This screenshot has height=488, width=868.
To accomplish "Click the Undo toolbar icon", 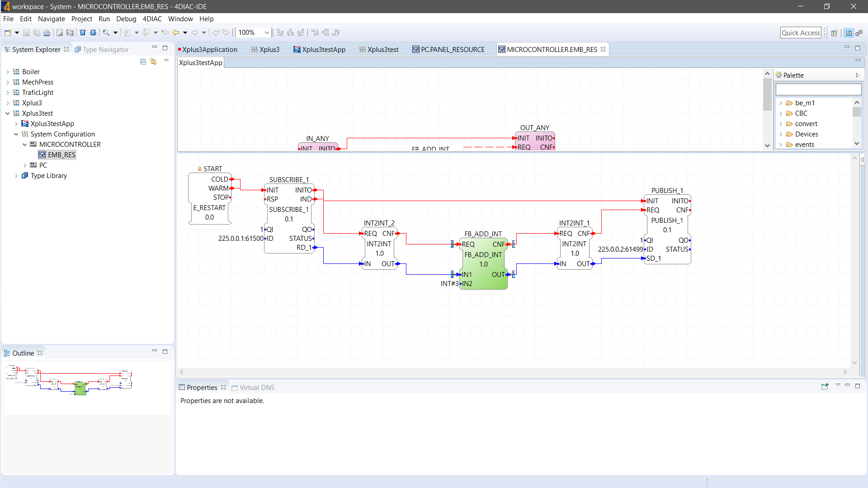I will [216, 33].
